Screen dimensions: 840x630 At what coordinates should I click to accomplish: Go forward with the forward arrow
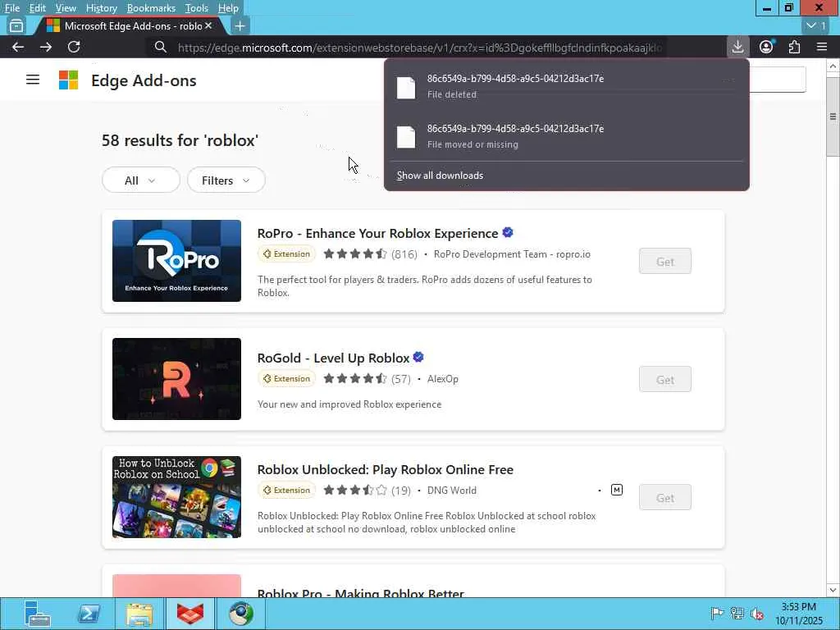coord(46,47)
